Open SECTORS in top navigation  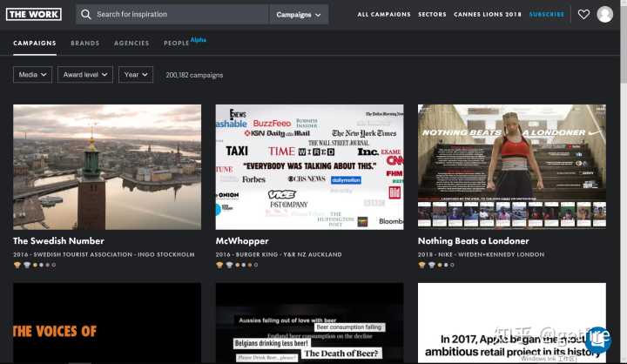click(x=432, y=15)
